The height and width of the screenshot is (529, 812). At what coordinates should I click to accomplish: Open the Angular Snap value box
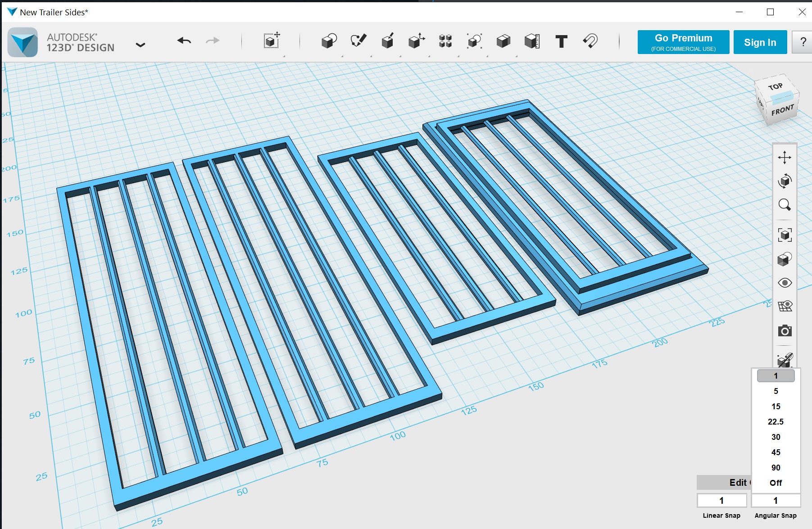pos(776,500)
